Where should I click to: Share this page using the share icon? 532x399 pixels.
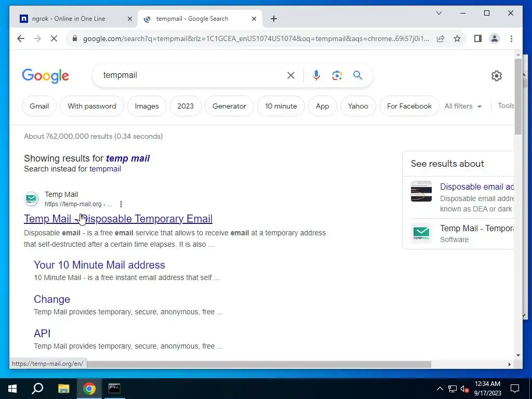(441, 38)
